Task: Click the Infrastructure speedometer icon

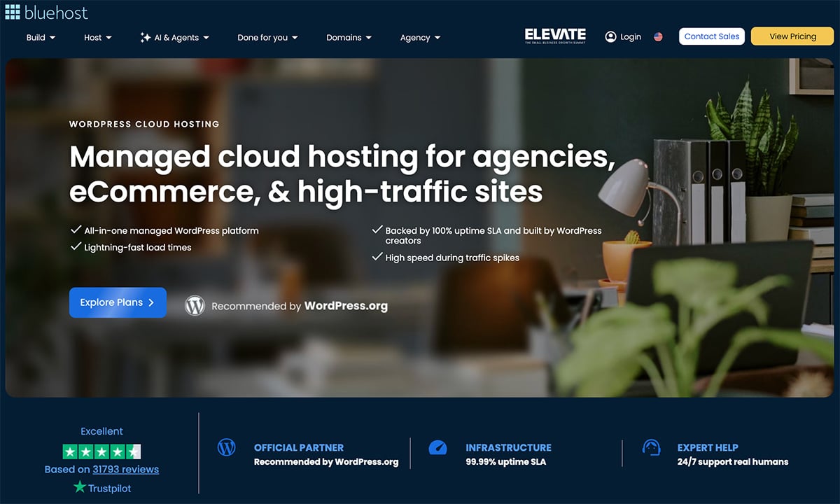Action: click(x=437, y=447)
